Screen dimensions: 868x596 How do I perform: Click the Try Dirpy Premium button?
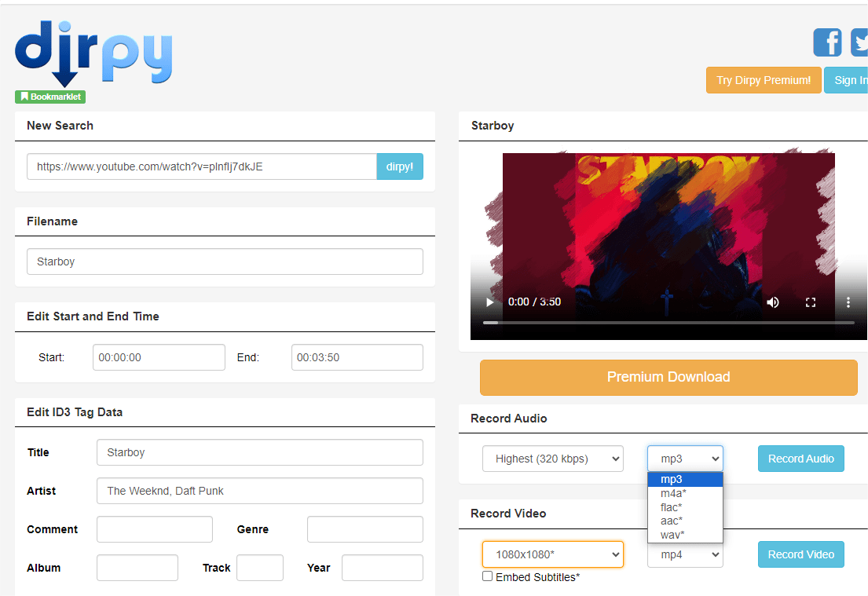pyautogui.click(x=764, y=80)
